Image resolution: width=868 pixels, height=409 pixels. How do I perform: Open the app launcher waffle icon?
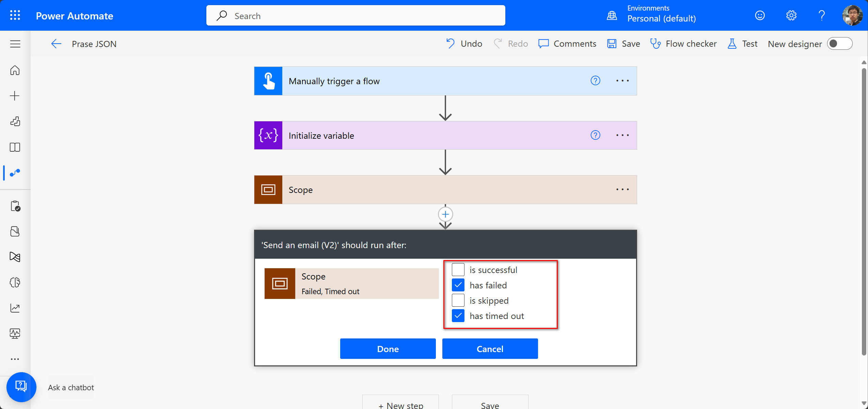(15, 15)
